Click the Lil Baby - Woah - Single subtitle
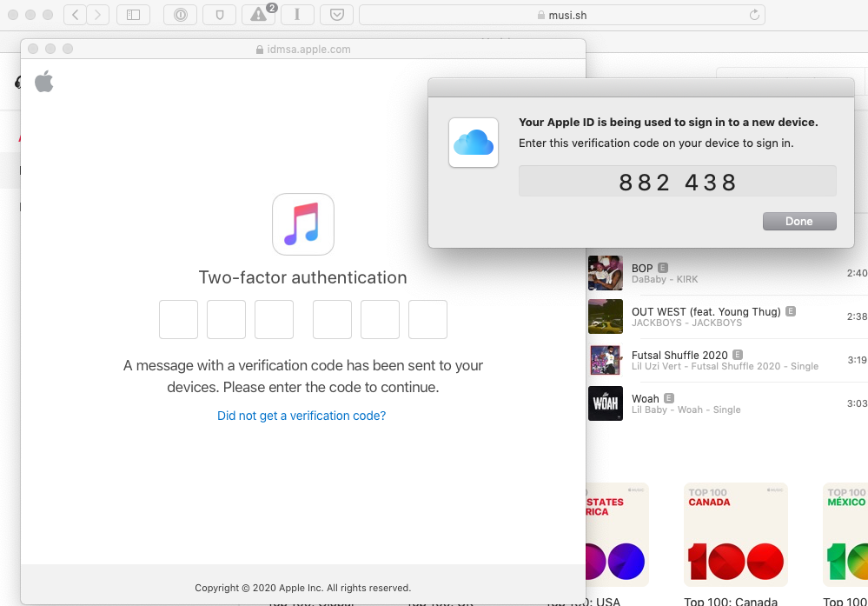 pos(686,410)
